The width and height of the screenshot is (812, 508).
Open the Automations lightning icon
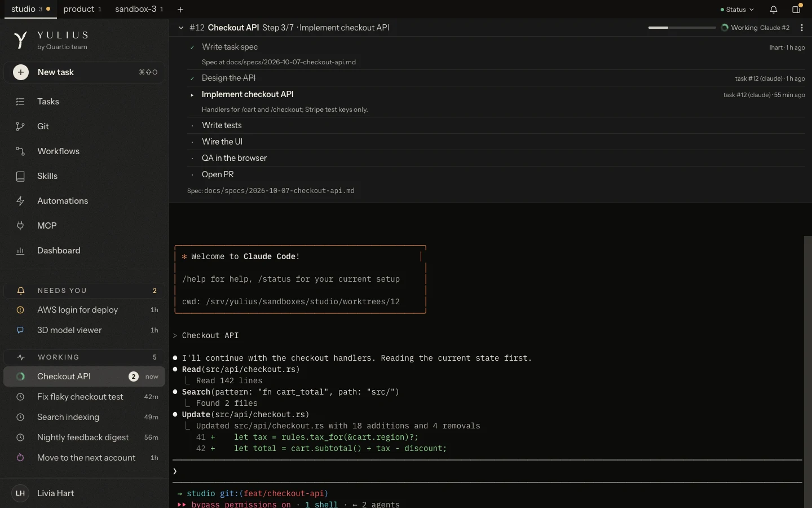[x=20, y=201]
